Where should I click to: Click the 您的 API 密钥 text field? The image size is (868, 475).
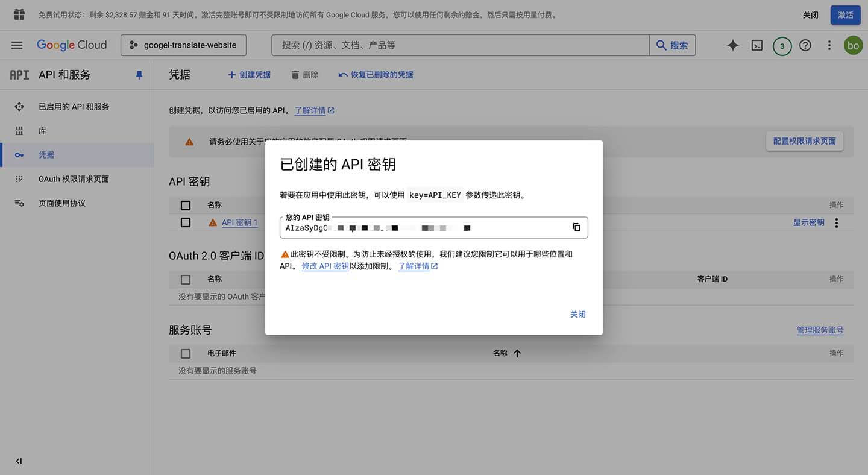point(434,228)
